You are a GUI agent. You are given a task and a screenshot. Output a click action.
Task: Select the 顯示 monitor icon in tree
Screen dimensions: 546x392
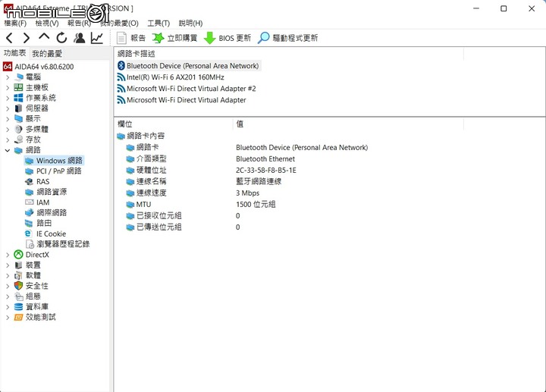(x=18, y=119)
